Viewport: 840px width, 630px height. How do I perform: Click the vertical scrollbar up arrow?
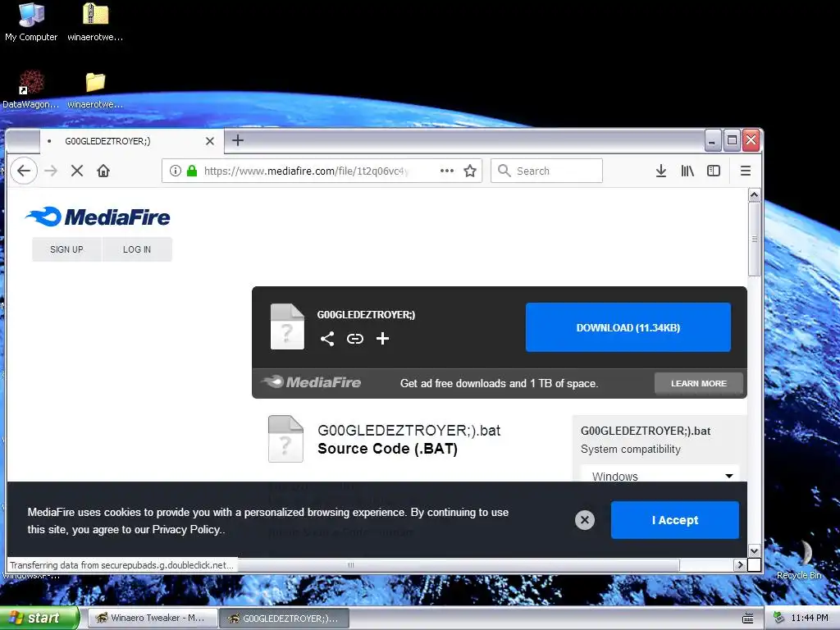click(x=755, y=195)
